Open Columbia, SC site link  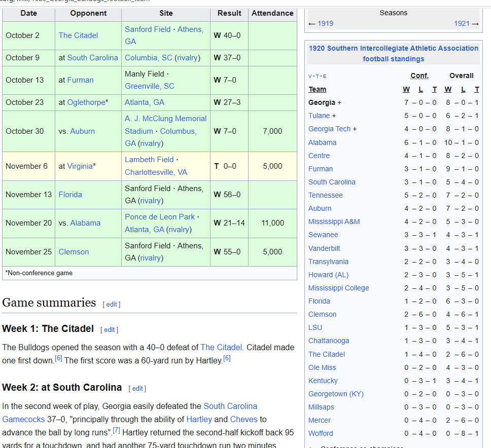(149, 58)
